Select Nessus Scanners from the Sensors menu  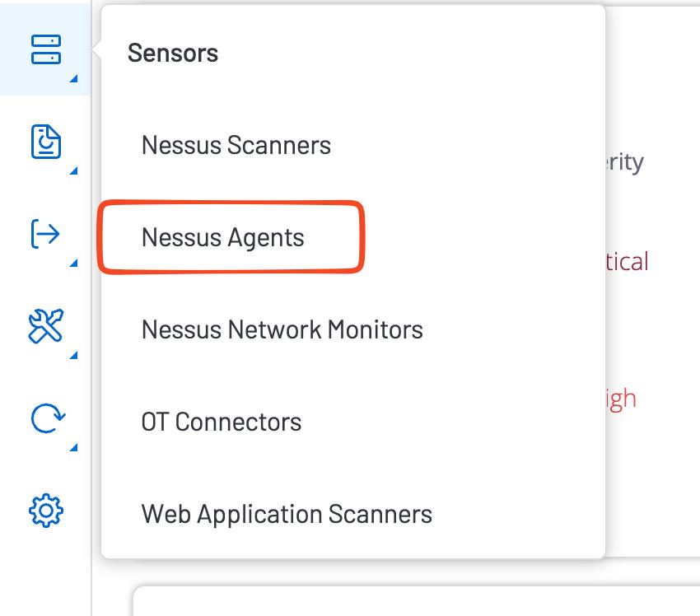coord(236,146)
